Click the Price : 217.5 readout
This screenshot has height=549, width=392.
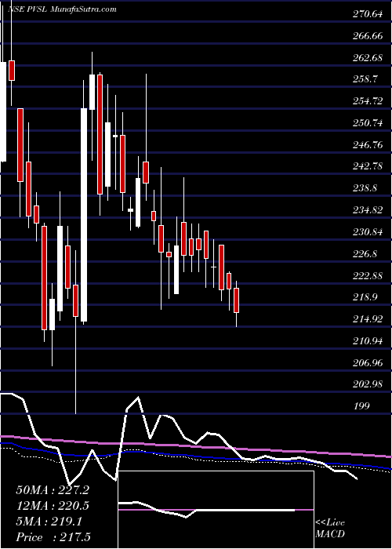point(53,537)
